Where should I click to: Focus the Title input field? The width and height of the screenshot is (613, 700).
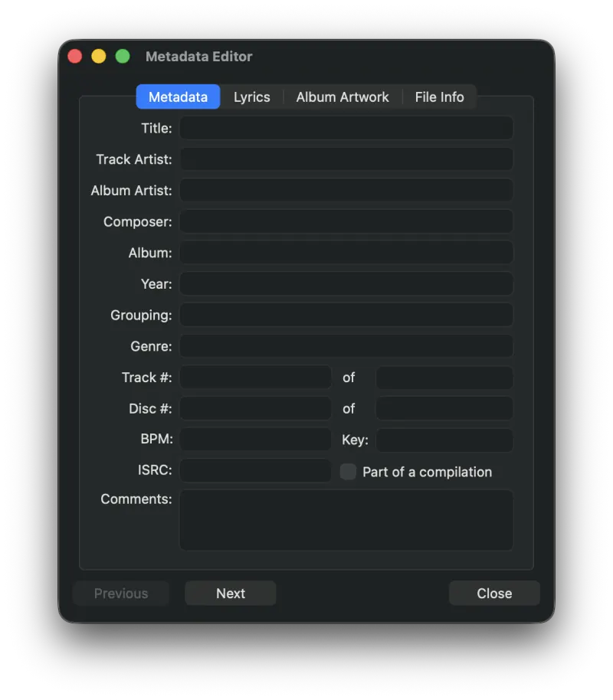coord(346,128)
